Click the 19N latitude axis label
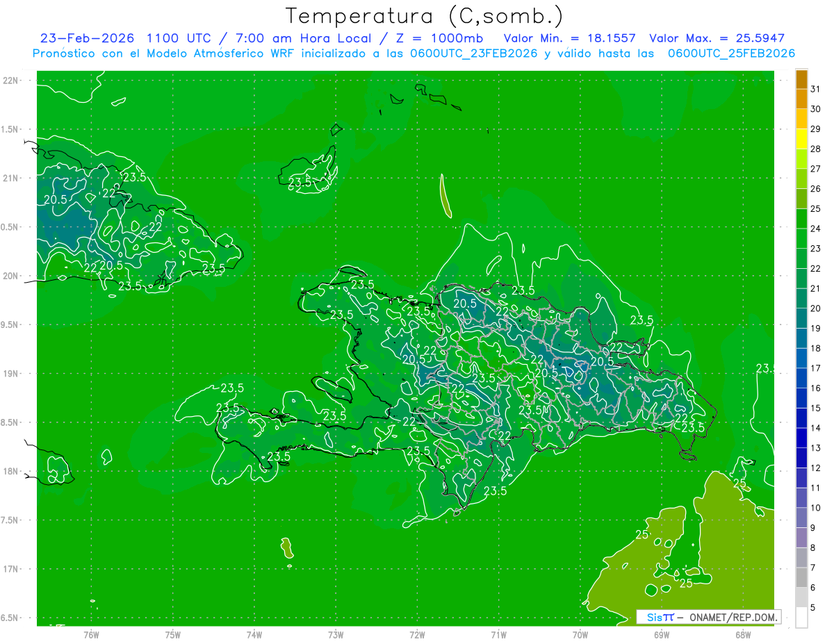 pos(11,373)
